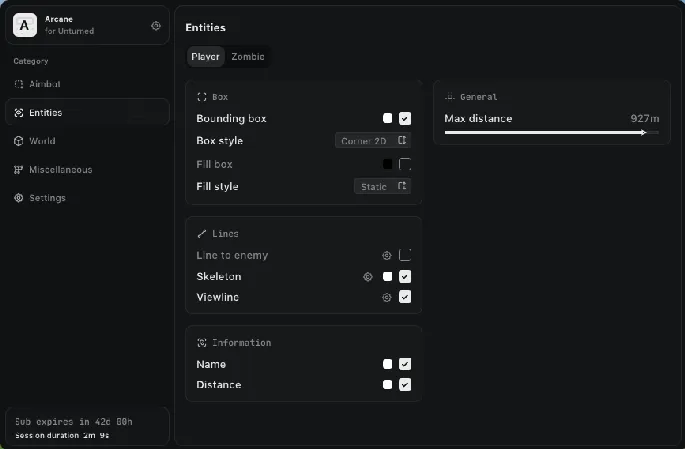Open settings gear for Viewline

(x=386, y=298)
